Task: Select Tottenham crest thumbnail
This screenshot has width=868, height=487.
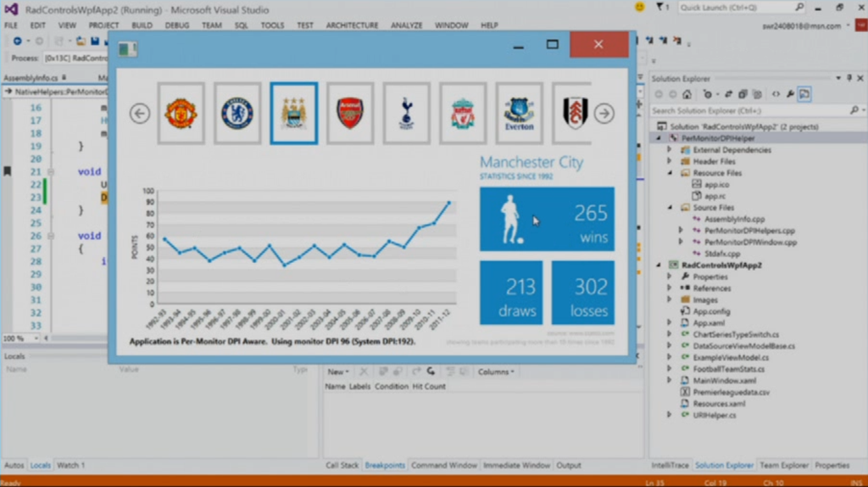Action: point(406,114)
